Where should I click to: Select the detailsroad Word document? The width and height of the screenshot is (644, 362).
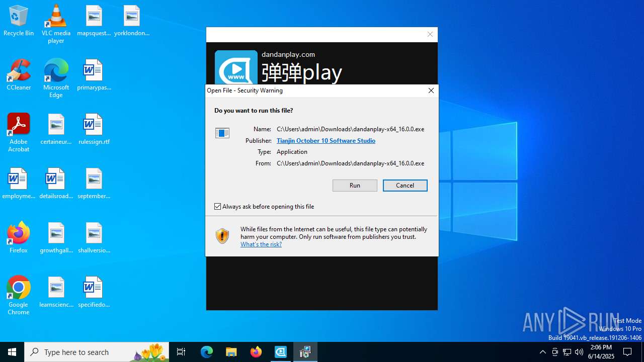point(56,184)
